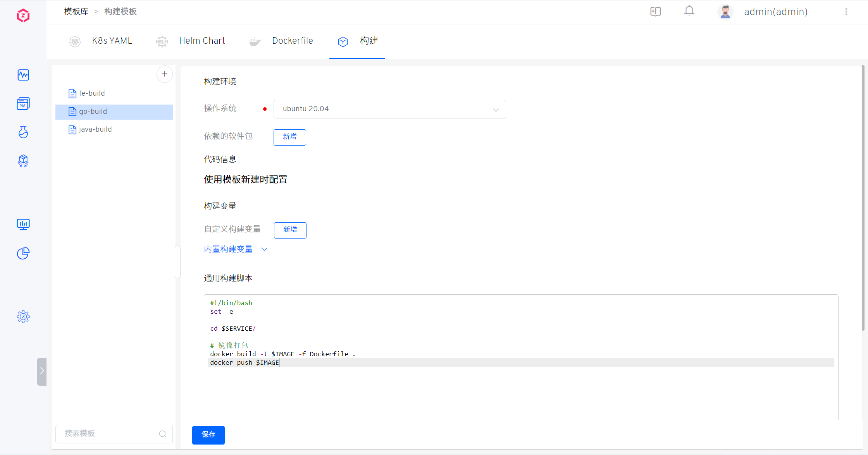Open the ubuntu 20.04 OS dropdown
The image size is (868, 455).
click(389, 109)
